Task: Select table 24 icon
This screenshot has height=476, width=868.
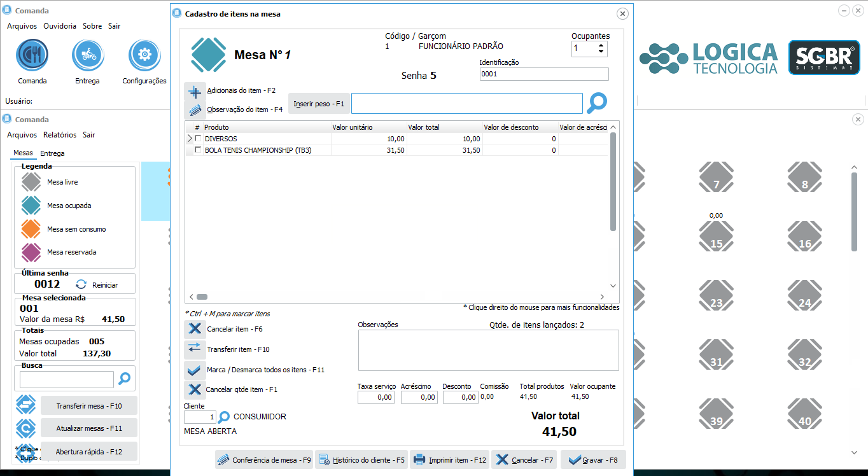Action: pos(805,295)
